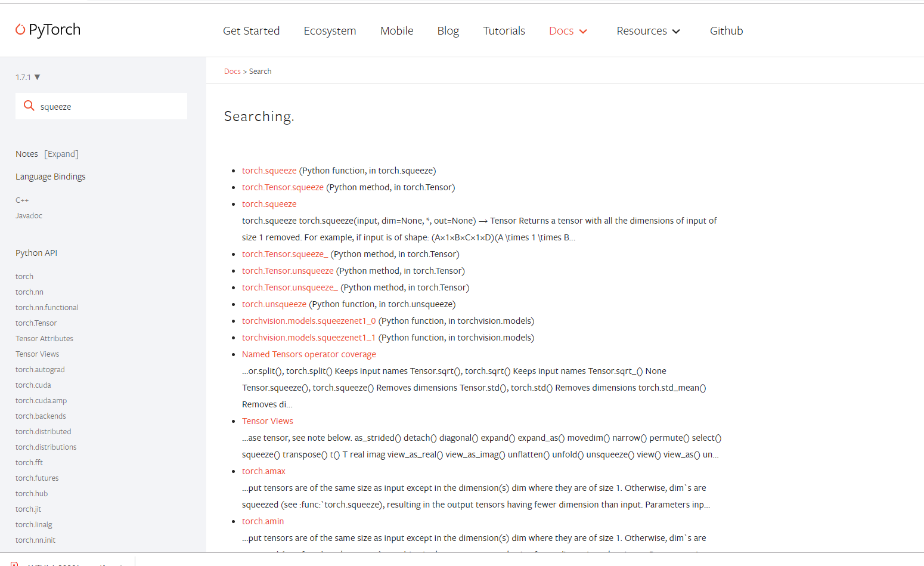
Task: Click the PyTorch flame logo
Action: (20, 29)
